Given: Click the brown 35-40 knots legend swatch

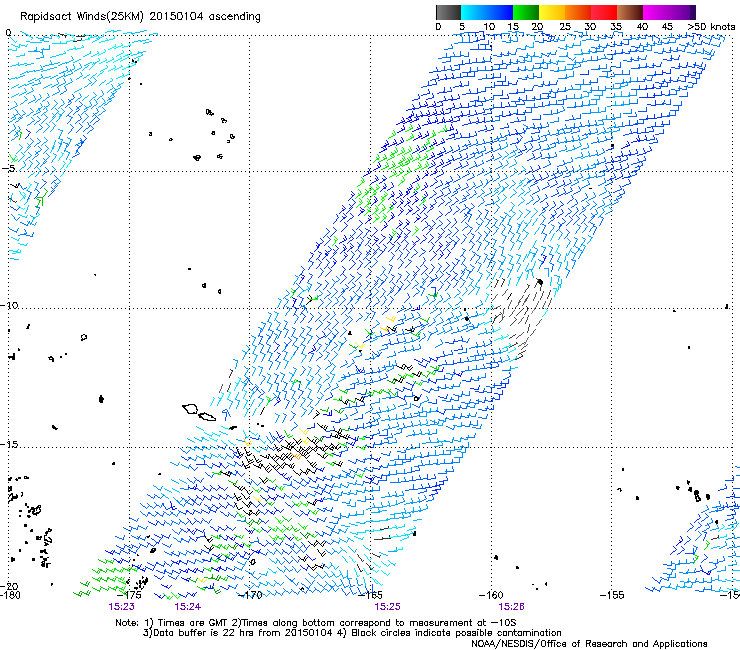Looking at the screenshot, I should pyautogui.click(x=630, y=12).
